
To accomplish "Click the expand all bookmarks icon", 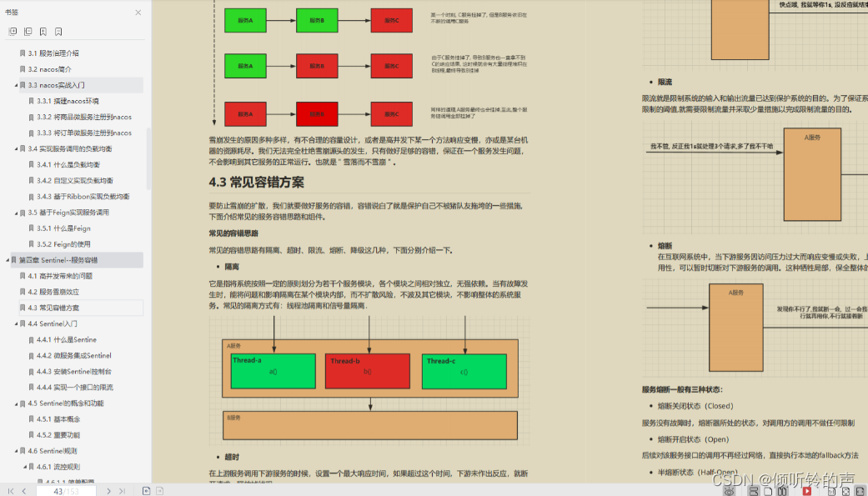I will click(13, 32).
